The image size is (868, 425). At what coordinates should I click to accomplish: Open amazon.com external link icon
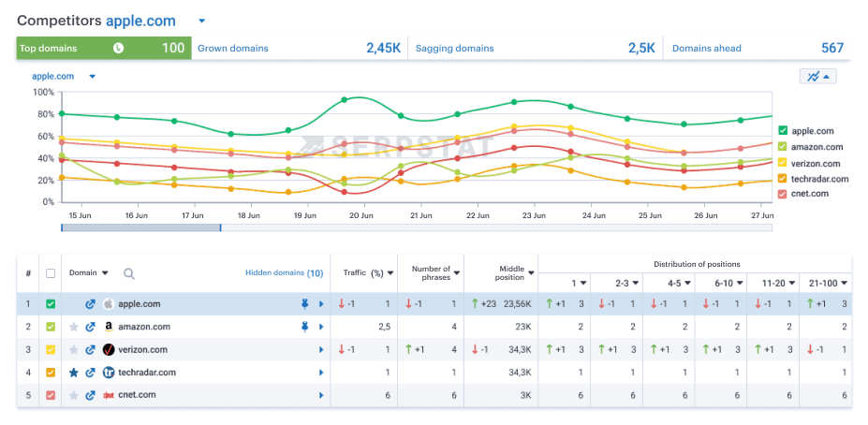tap(90, 327)
